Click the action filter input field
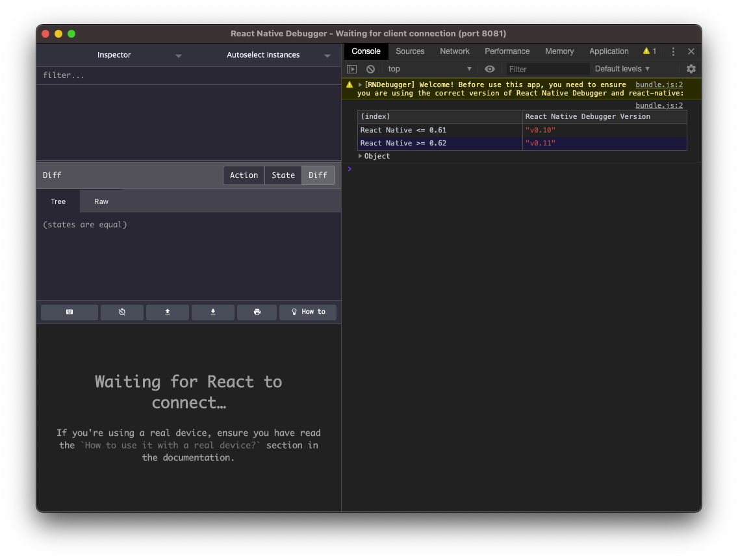 (x=189, y=75)
